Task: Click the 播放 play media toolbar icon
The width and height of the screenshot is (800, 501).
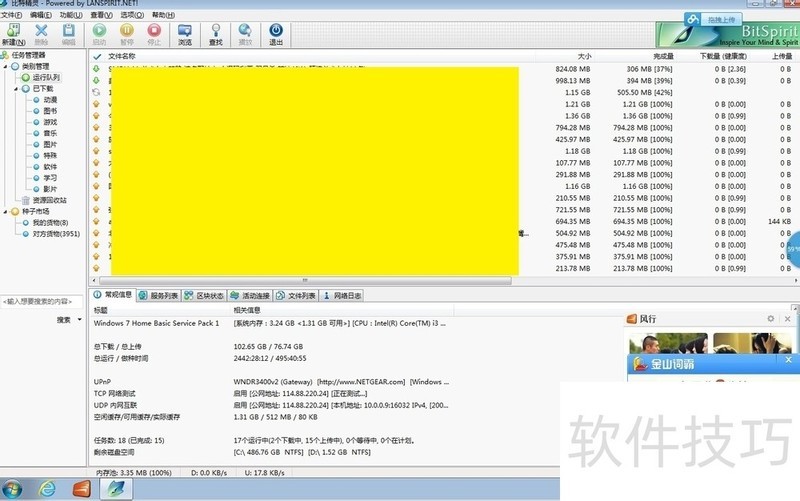Action: [245, 34]
